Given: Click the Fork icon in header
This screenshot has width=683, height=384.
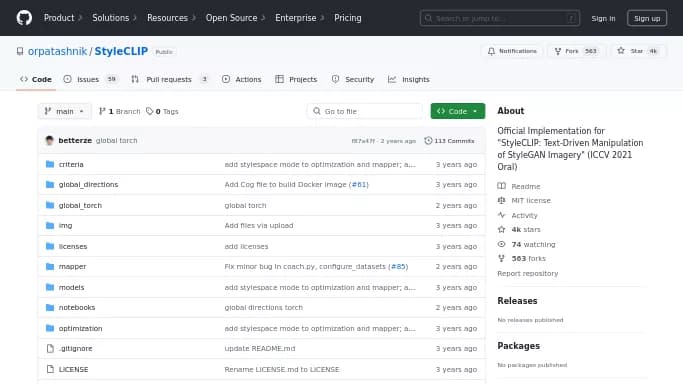Looking at the screenshot, I should [558, 51].
